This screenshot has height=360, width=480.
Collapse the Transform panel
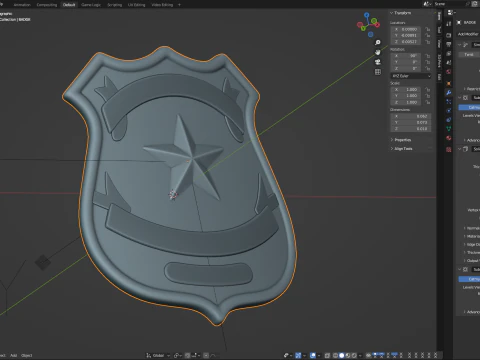tap(401, 13)
